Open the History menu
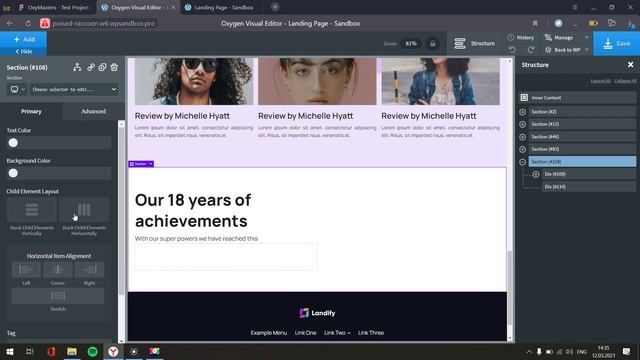This screenshot has width=640, height=360. (x=521, y=38)
